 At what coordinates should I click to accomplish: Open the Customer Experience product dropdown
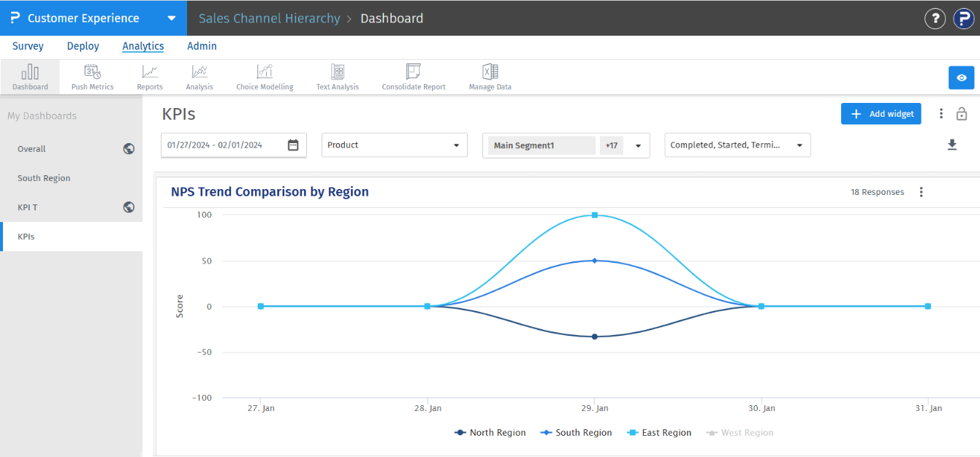tap(171, 18)
